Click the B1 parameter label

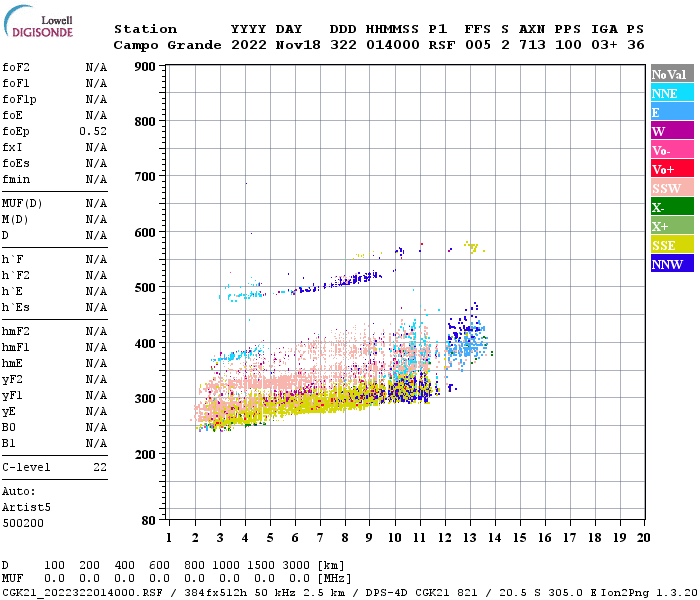[9, 443]
